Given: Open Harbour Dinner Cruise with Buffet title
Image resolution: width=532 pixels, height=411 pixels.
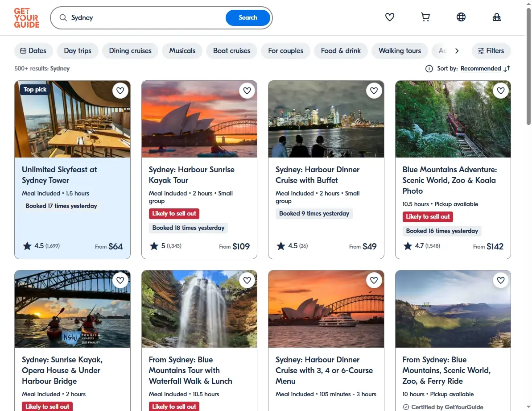Looking at the screenshot, I should pyautogui.click(x=317, y=175).
